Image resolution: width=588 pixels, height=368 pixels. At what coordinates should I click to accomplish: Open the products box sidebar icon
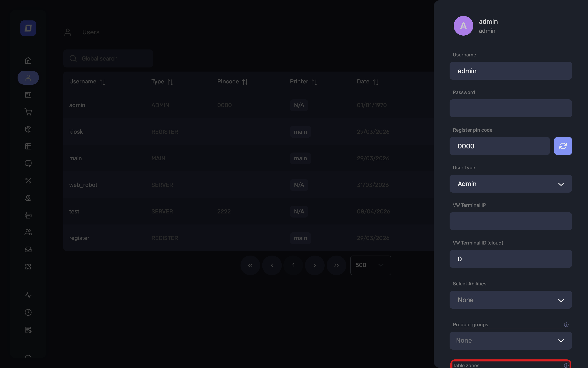(x=28, y=129)
